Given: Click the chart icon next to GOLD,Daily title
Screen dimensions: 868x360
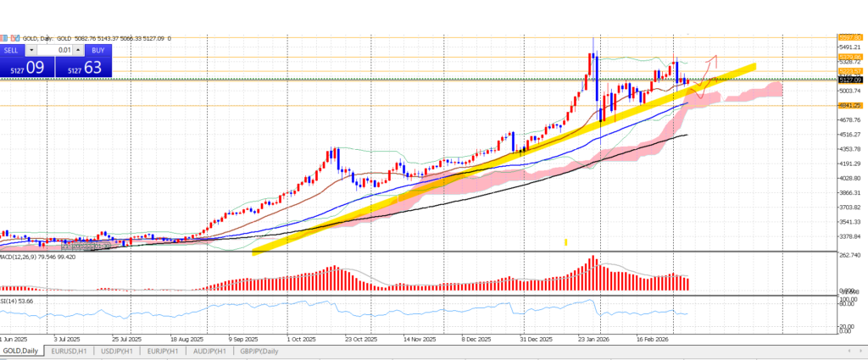Looking at the screenshot, I should point(3,38).
